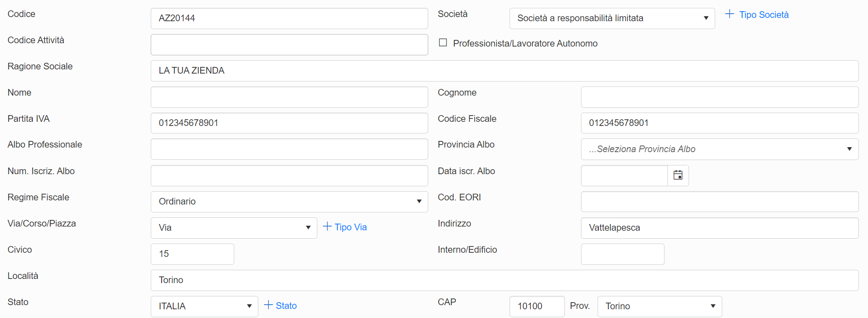
Task: Click the Partita IVA input field
Action: tap(289, 123)
